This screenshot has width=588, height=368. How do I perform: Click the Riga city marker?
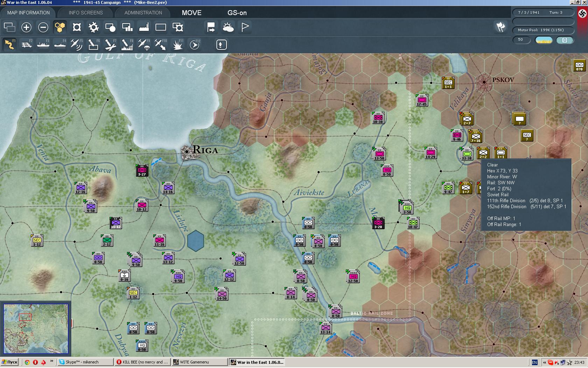(x=187, y=151)
